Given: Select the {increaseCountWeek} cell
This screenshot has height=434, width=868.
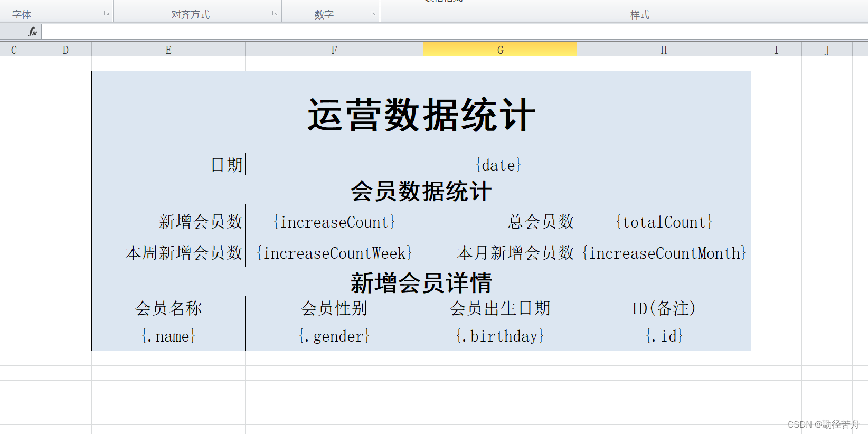Looking at the screenshot, I should click(334, 252).
